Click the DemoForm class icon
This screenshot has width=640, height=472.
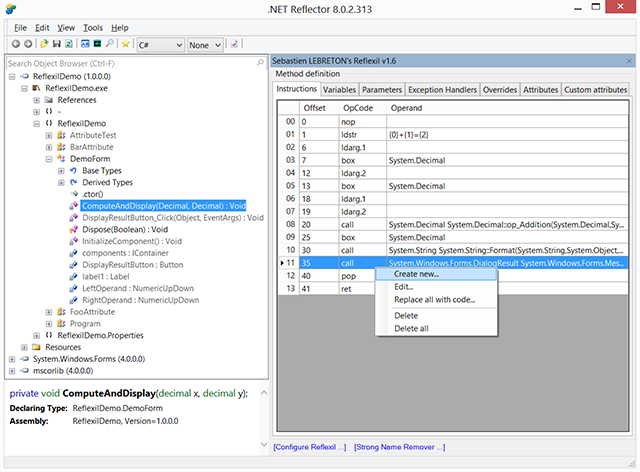(61, 158)
